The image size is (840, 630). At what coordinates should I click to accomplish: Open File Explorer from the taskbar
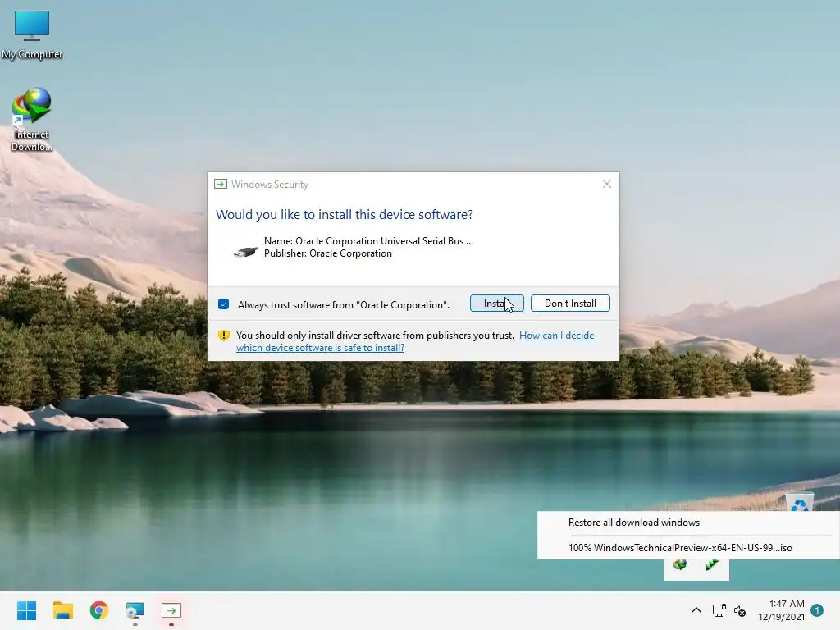coord(62,610)
